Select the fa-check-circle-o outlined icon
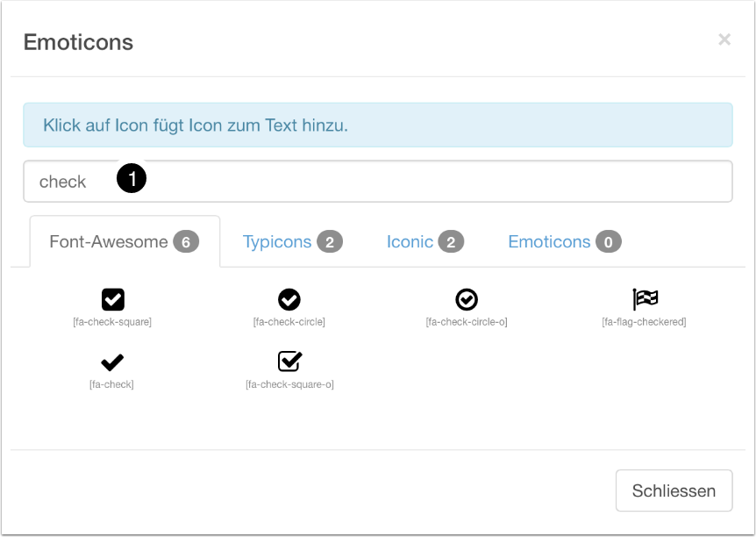 point(467,300)
